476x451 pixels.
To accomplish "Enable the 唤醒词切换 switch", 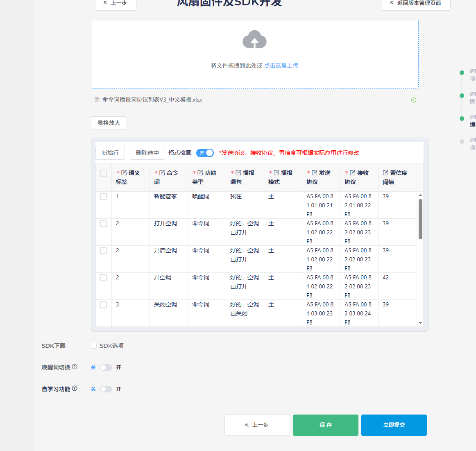I will (106, 367).
